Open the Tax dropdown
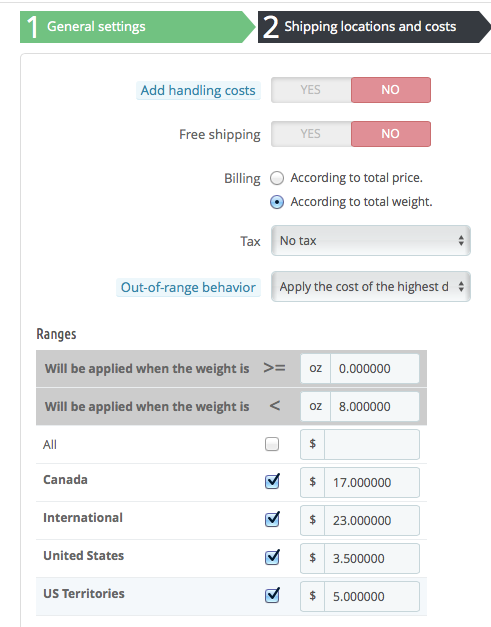 [371, 241]
